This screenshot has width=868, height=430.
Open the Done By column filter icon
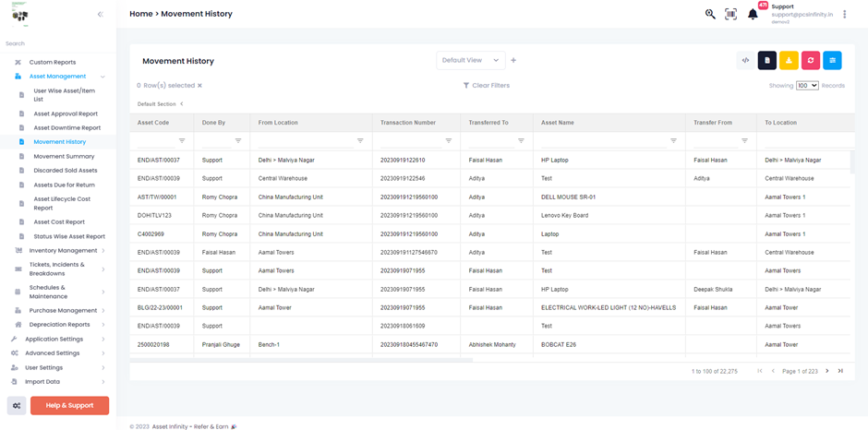(x=238, y=140)
